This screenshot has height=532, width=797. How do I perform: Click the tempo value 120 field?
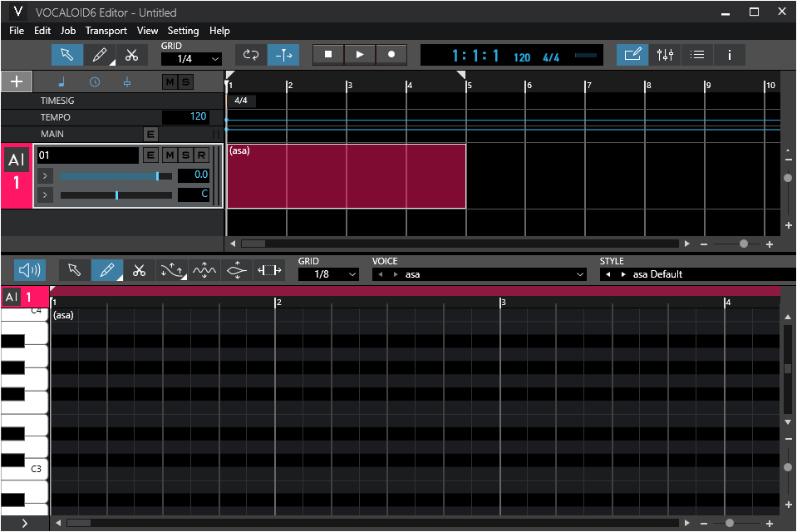(x=185, y=117)
